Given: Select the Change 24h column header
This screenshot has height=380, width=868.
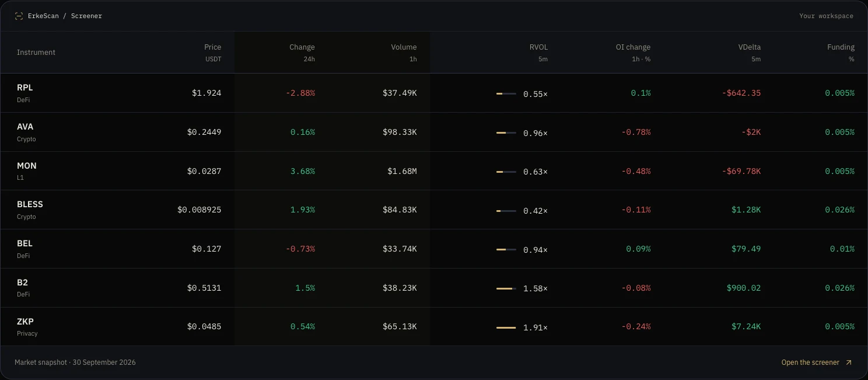Looking at the screenshot, I should (x=302, y=53).
